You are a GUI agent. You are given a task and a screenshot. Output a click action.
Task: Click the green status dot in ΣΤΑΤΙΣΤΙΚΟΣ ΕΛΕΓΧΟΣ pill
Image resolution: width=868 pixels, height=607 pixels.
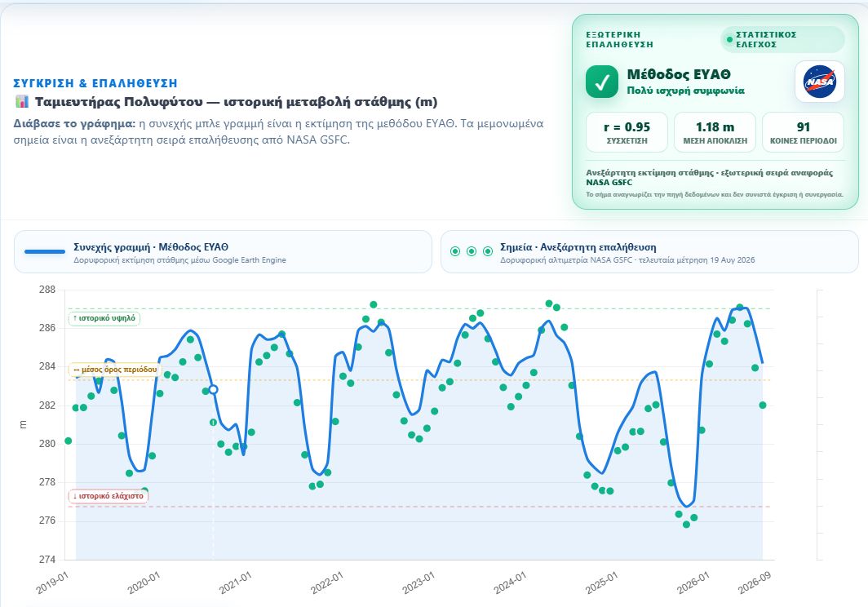tap(729, 39)
